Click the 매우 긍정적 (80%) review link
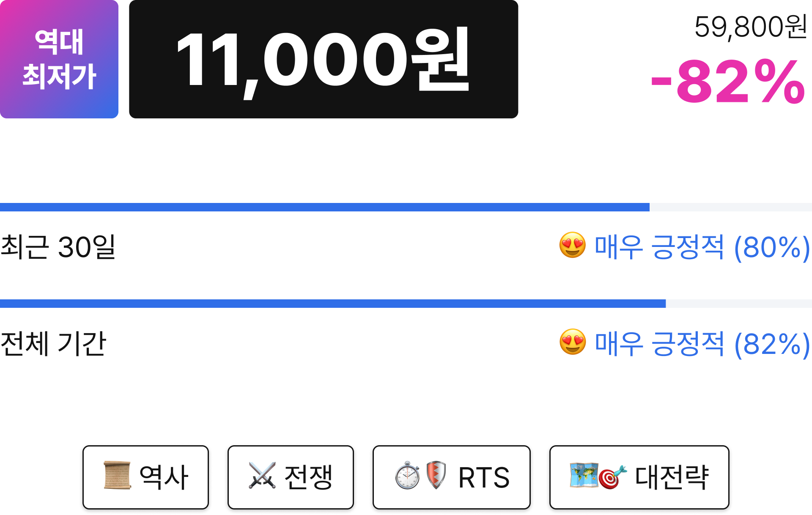 702,247
